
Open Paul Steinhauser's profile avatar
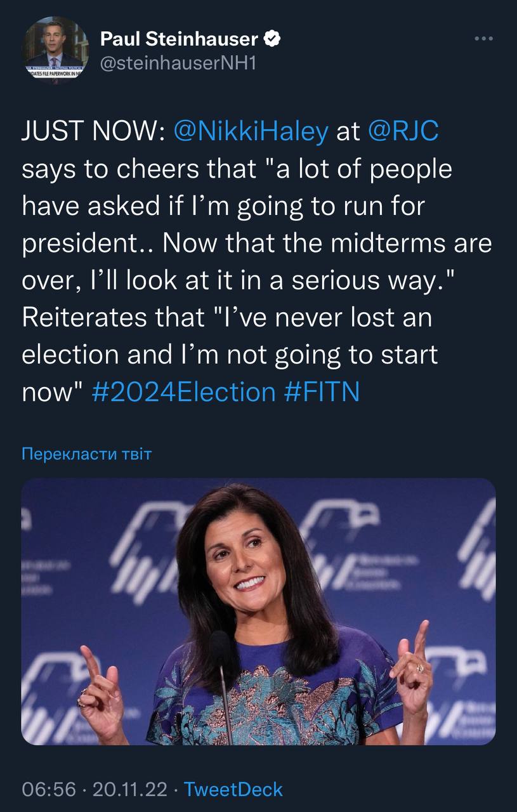[x=55, y=49]
